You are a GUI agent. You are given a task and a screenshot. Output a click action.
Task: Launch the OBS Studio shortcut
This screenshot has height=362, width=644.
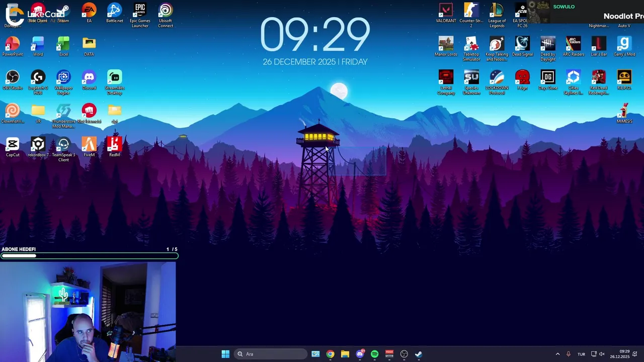click(x=13, y=80)
